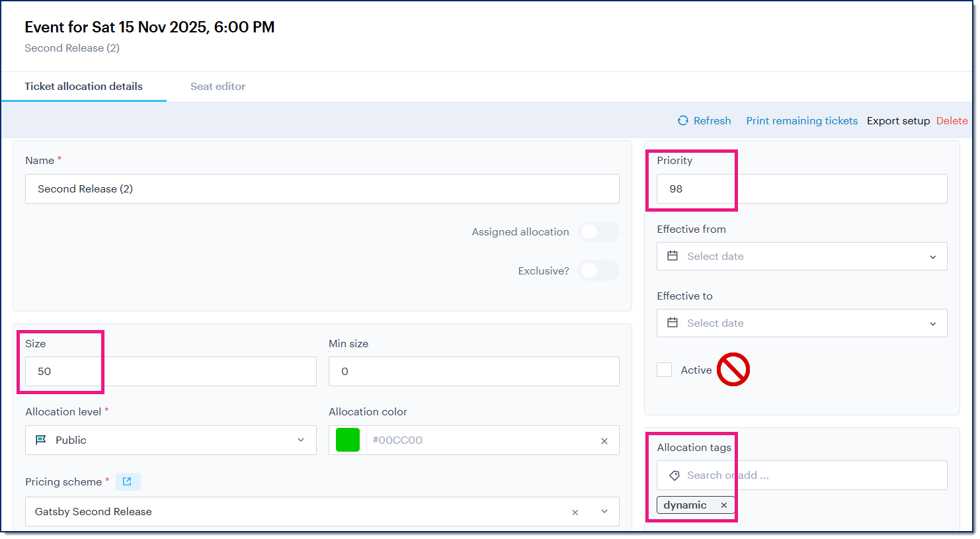The height and width of the screenshot is (539, 980).
Task: Click the Size input field
Action: point(171,371)
